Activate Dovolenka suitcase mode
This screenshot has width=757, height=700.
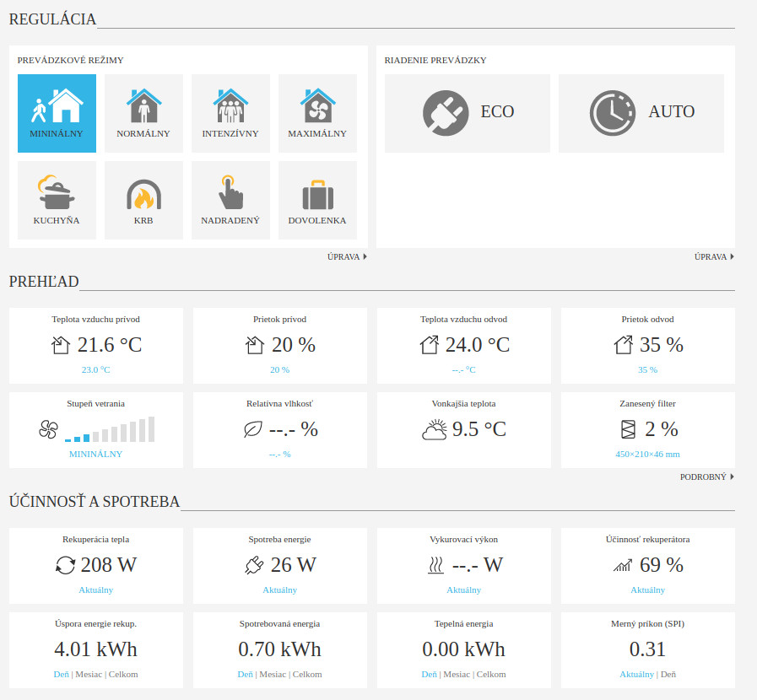(x=317, y=200)
